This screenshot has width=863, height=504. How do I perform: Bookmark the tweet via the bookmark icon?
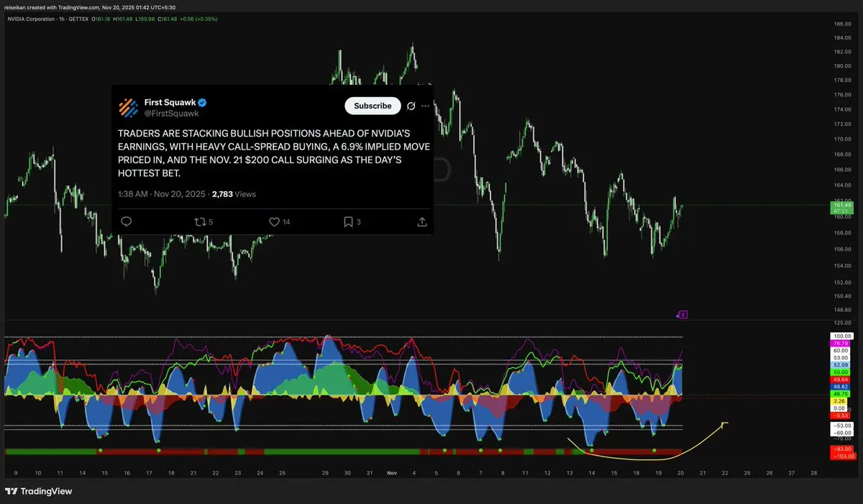348,222
